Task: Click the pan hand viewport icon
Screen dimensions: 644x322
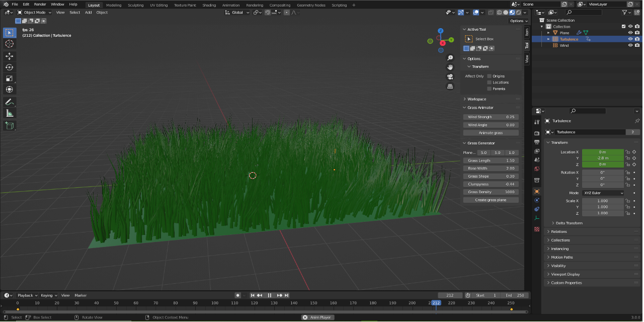Action: pyautogui.click(x=450, y=67)
